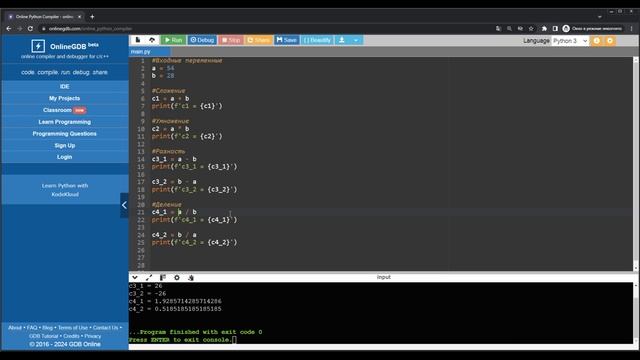The image size is (640, 360).
Task: Click the console layout icon
Action: 162,278
